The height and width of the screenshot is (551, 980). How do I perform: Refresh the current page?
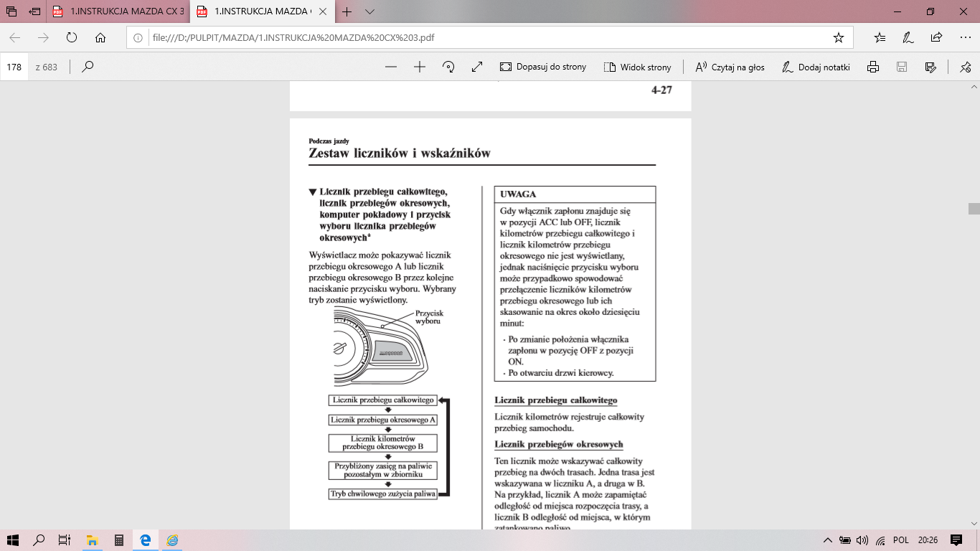(x=72, y=37)
